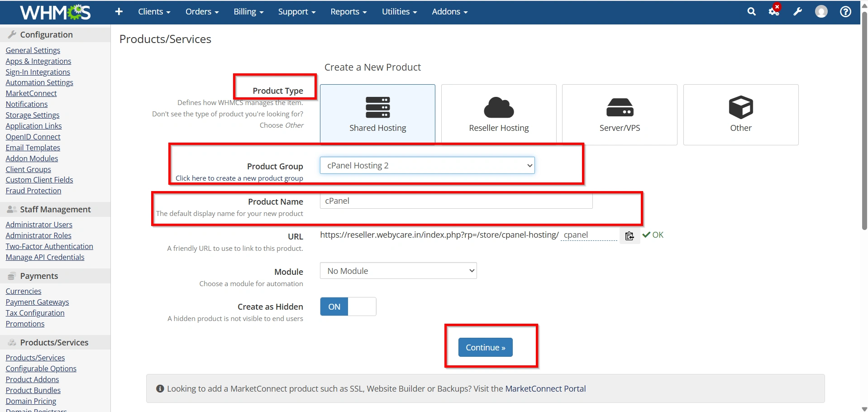This screenshot has height=412, width=868.
Task: Open Automation Settings link
Action: pos(39,82)
